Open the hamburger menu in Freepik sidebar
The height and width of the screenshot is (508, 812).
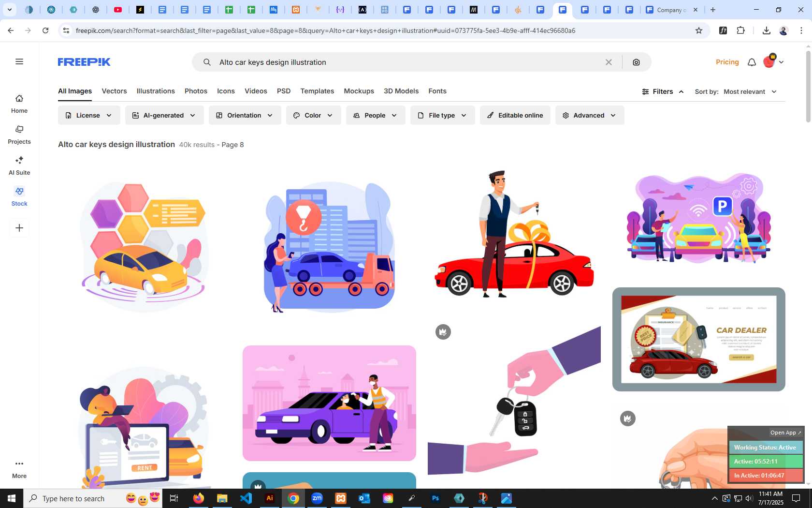(19, 61)
